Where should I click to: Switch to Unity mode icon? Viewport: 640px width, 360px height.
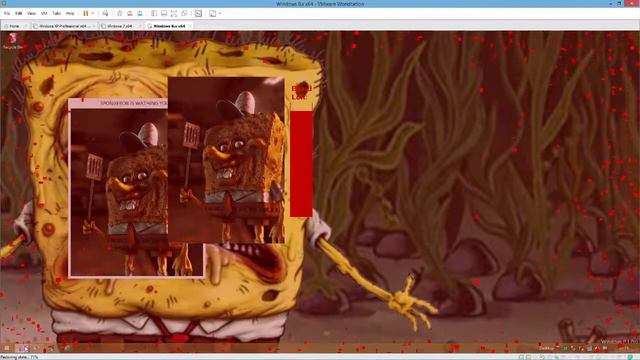(x=184, y=13)
